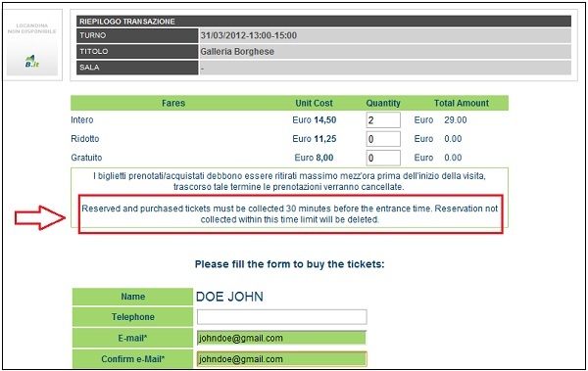Click the Name form label
Screen dimensions: 588x371
coord(132,297)
